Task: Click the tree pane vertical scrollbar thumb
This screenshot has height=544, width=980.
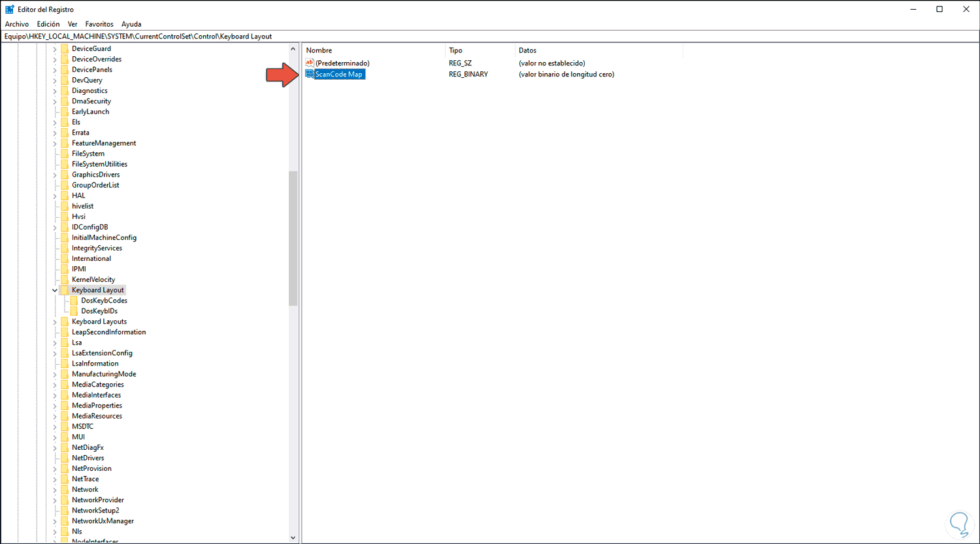Action: coord(293,239)
